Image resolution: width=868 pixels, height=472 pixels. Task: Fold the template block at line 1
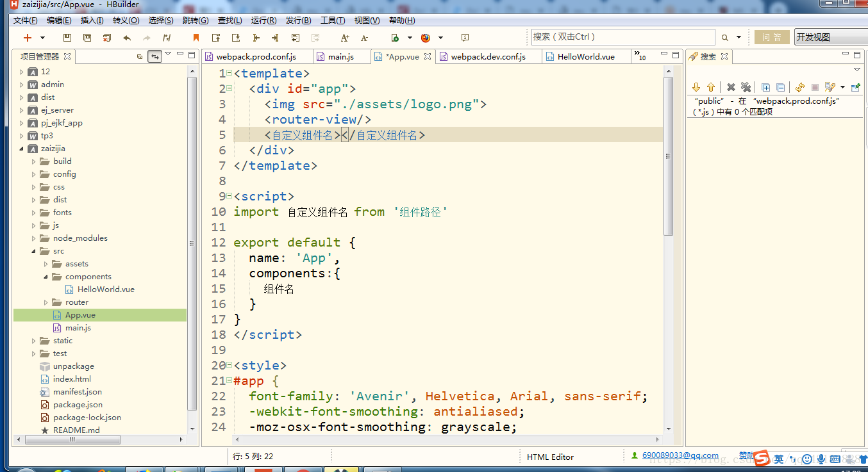pyautogui.click(x=229, y=72)
